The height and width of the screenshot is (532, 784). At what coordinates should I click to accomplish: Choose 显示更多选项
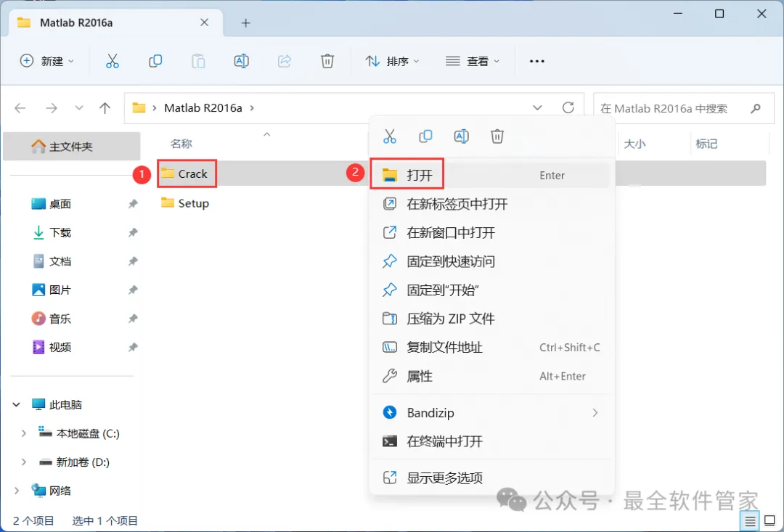[490, 478]
